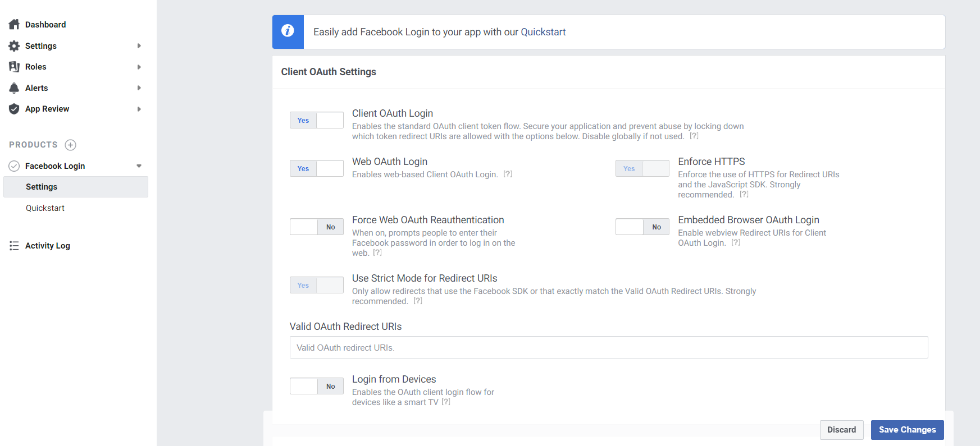Click the Valid OAuth Redirect URIs field
980x446 pixels.
[x=608, y=347]
